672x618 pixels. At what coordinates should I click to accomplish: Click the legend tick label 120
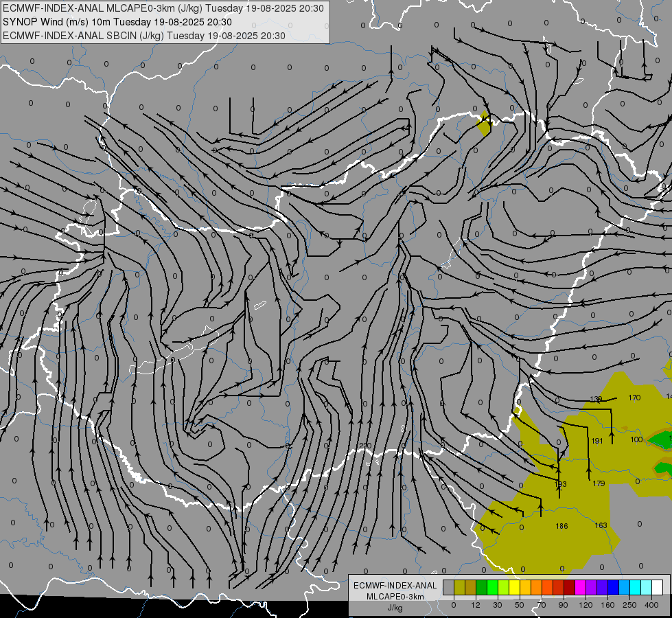586,605
